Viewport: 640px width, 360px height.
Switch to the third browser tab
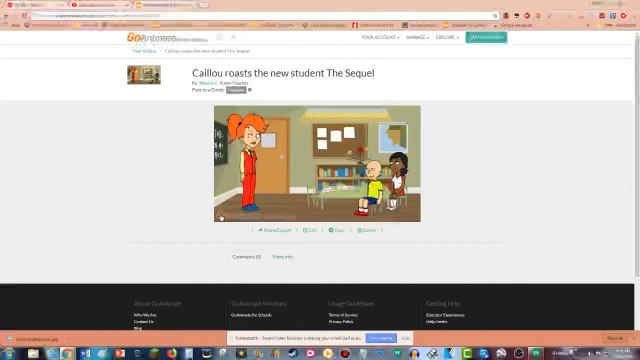(165, 5)
